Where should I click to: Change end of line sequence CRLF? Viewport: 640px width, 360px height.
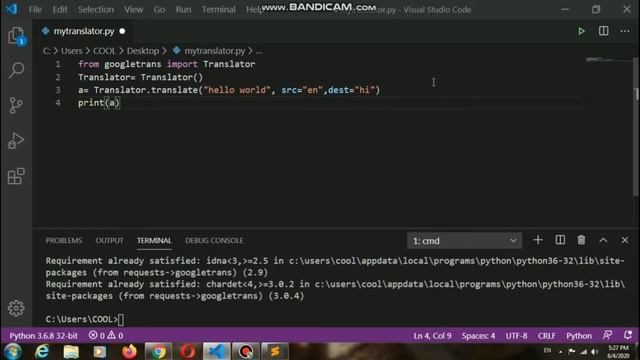coord(547,336)
